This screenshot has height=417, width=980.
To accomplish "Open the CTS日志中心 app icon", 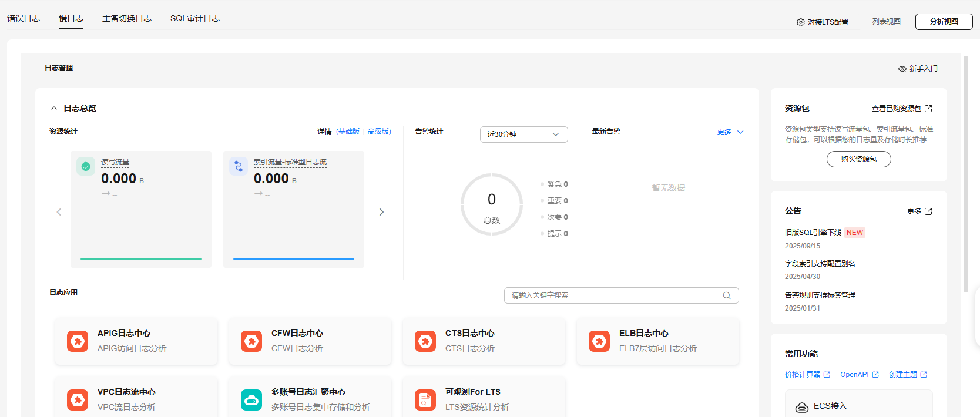I will pyautogui.click(x=425, y=341).
